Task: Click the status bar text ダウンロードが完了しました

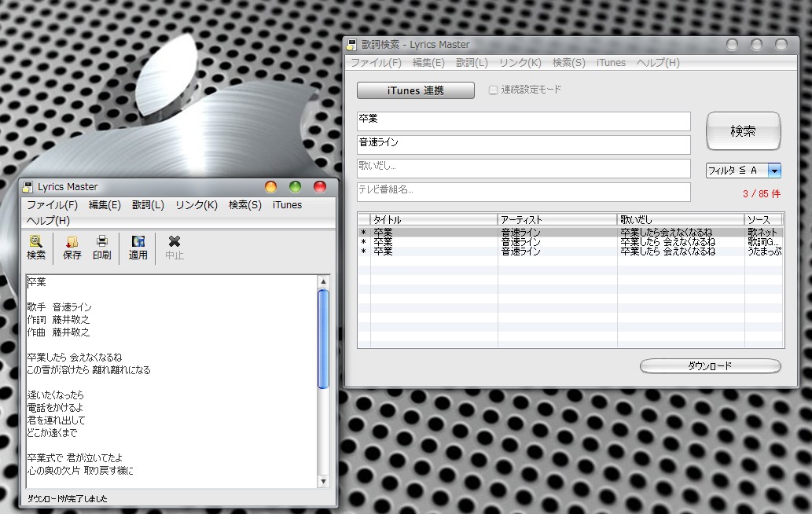Action: (68, 499)
